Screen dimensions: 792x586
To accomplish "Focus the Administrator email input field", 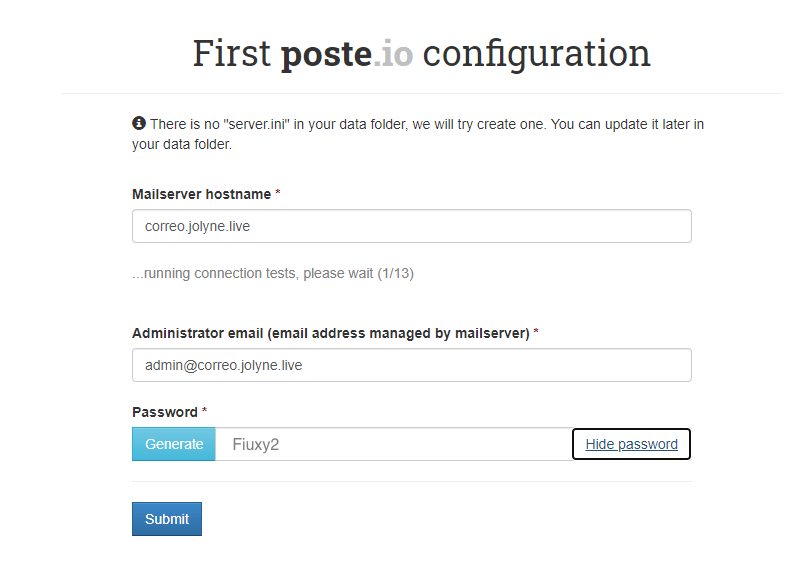I will pyautogui.click(x=411, y=365).
